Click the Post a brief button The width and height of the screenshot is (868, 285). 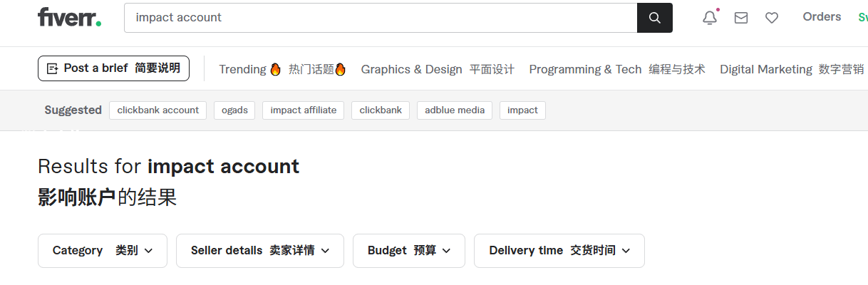point(113,68)
